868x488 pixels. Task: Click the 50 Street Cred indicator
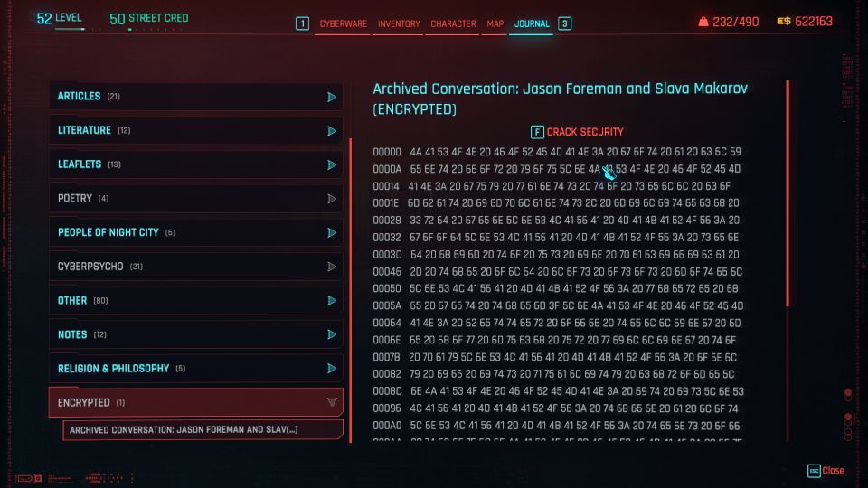click(x=149, y=18)
